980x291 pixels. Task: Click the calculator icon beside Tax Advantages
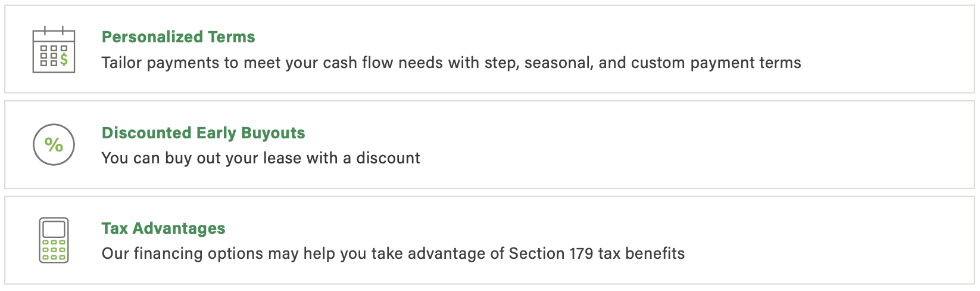pyautogui.click(x=54, y=240)
